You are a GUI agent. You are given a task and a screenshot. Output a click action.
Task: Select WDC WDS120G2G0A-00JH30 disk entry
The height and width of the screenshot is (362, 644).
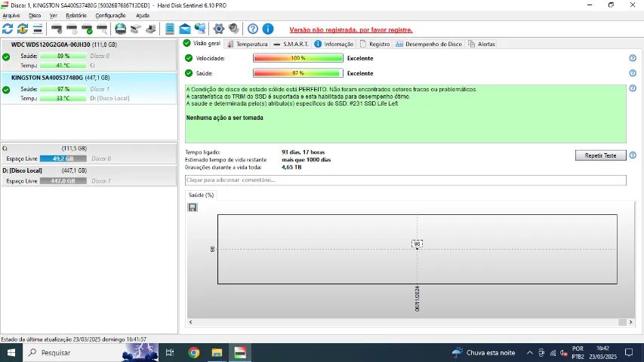pyautogui.click(x=89, y=55)
